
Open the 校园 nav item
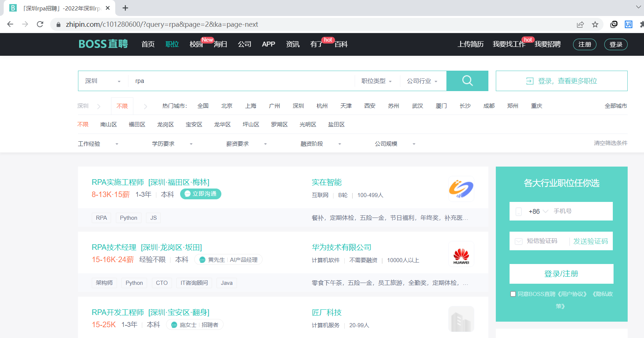196,44
